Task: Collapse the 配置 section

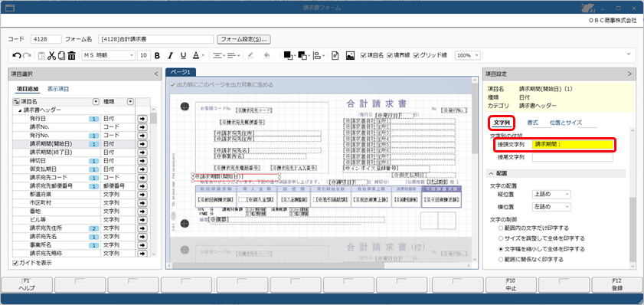Action: pos(491,173)
